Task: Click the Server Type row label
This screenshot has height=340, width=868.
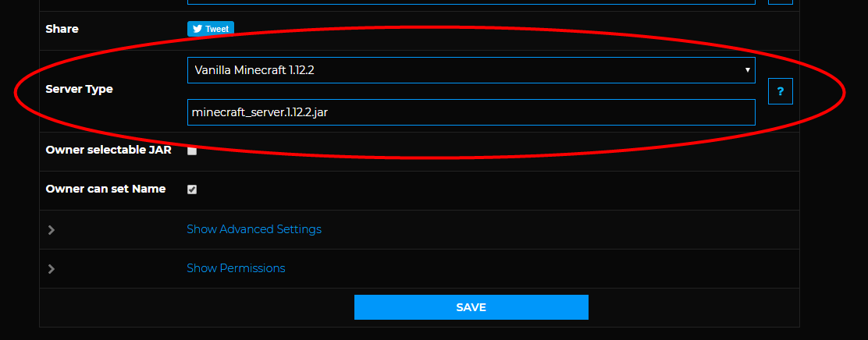Action: [x=79, y=89]
